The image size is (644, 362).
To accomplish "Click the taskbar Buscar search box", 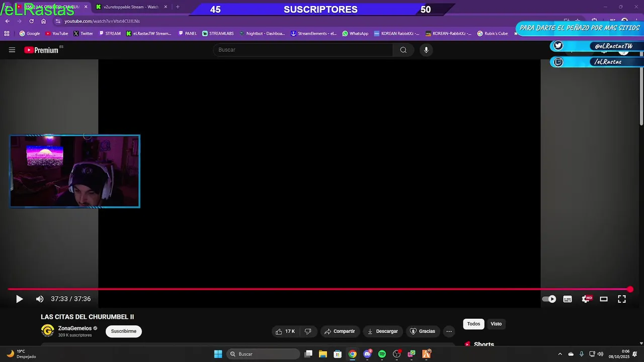I will [263, 354].
